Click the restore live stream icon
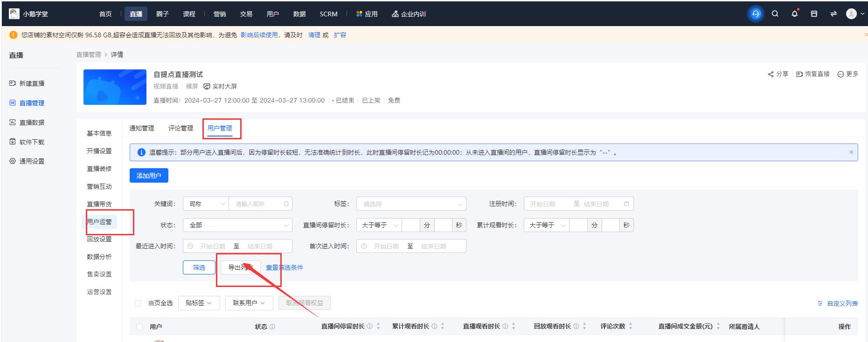Image resolution: width=868 pixels, height=342 pixels. [x=799, y=74]
